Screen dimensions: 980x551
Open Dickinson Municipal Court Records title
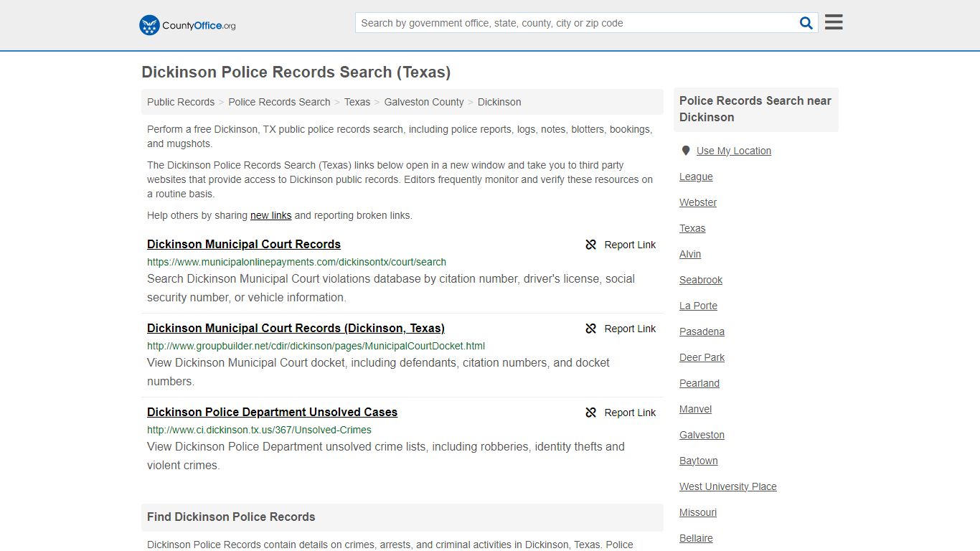244,244
